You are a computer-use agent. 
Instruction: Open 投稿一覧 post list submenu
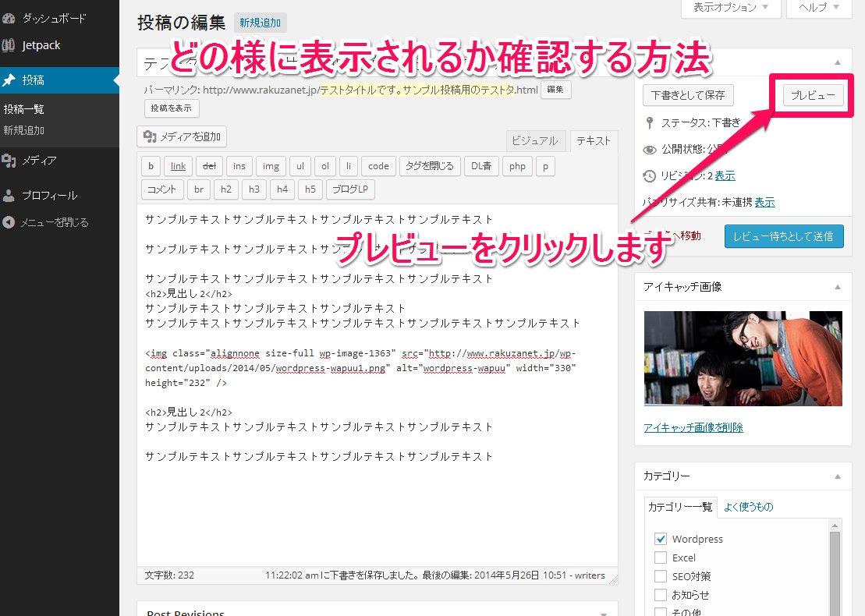point(23,109)
